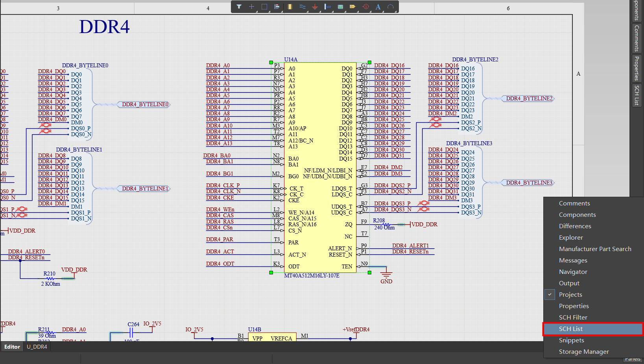Screen dimensions: 644x364
Task: Open the Properties side panel tab
Action: (637, 68)
